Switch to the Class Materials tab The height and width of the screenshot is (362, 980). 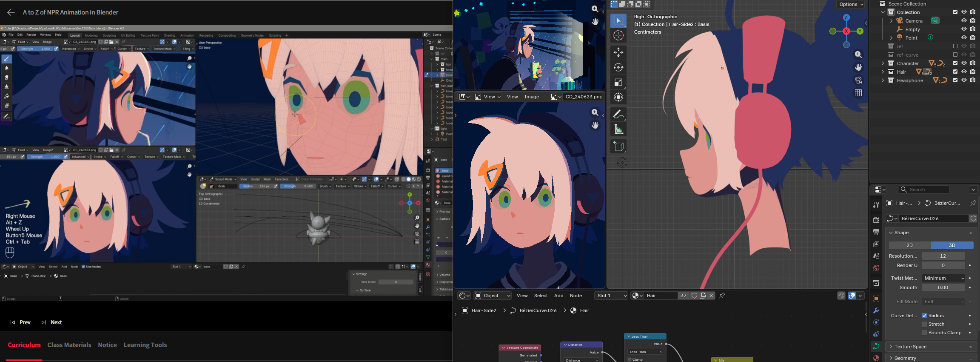pyautogui.click(x=69, y=345)
